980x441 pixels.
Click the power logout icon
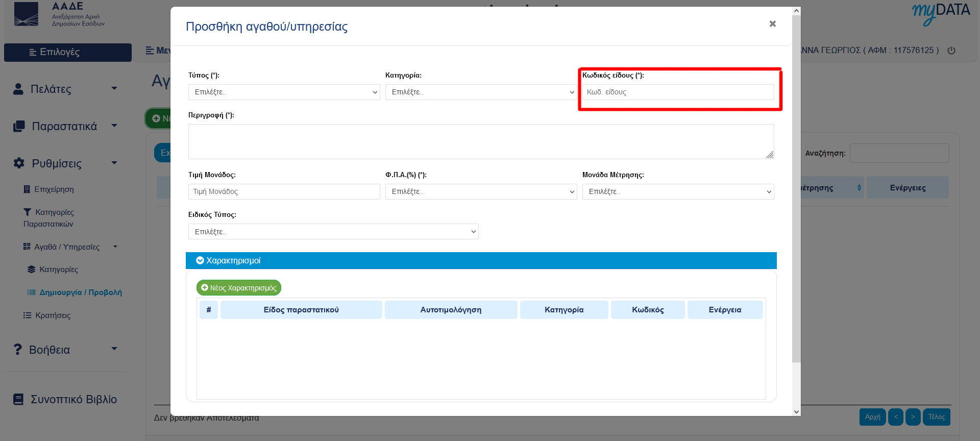coord(951,51)
